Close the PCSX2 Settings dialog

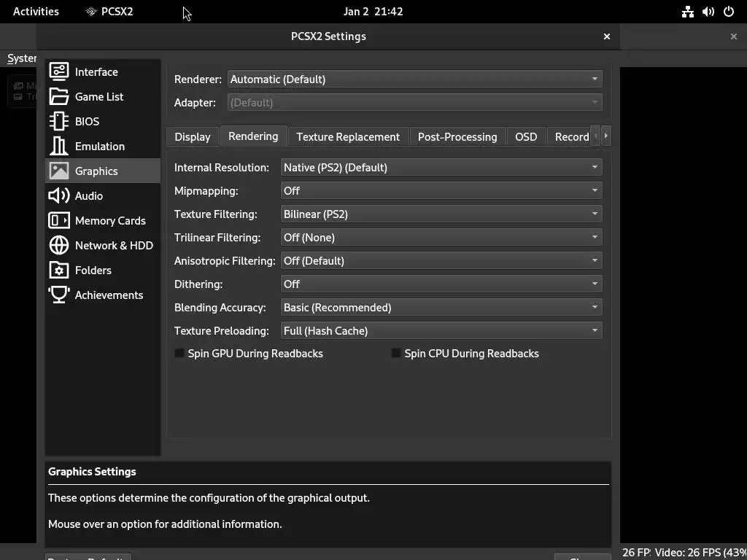606,36
